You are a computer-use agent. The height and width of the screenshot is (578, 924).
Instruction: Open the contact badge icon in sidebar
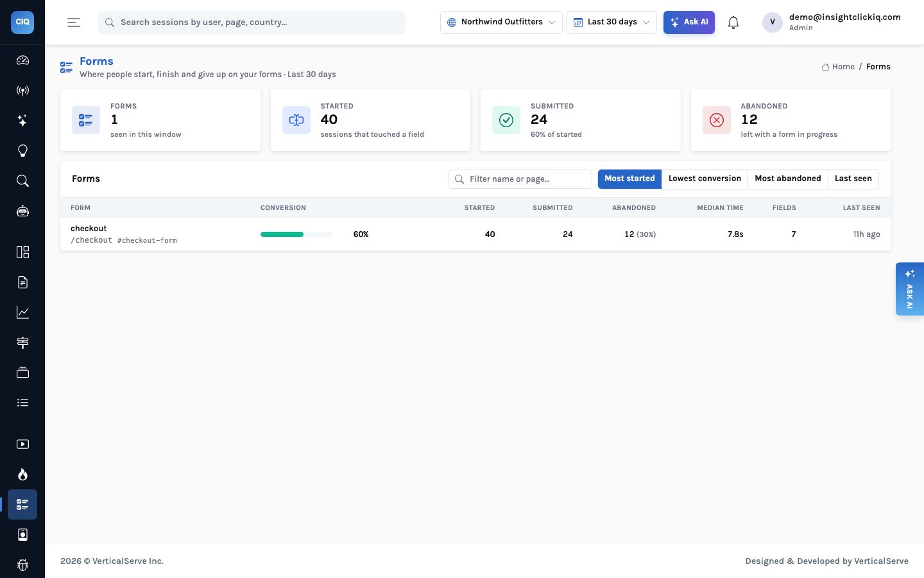click(22, 534)
